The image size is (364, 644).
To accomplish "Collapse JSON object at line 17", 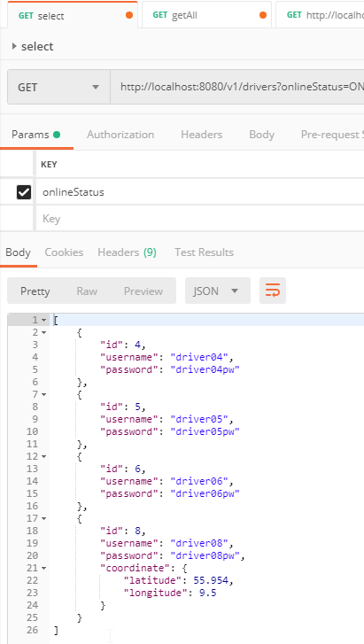I will click(44, 519).
